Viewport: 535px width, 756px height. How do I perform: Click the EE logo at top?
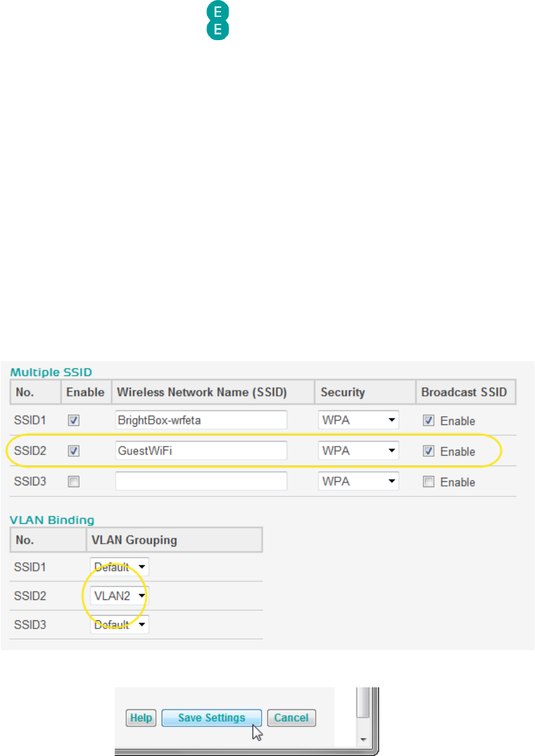pos(219,20)
